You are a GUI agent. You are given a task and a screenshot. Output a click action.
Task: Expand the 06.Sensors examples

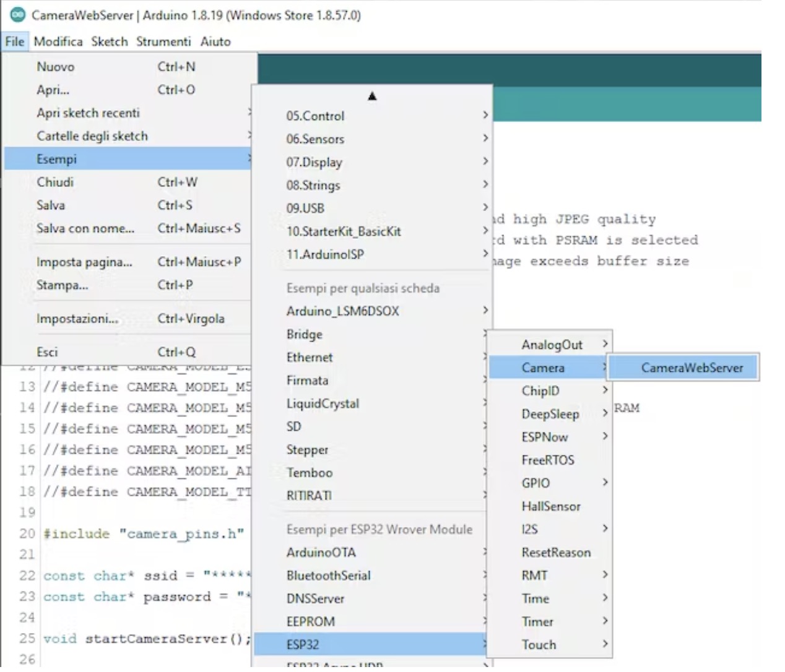pos(315,139)
